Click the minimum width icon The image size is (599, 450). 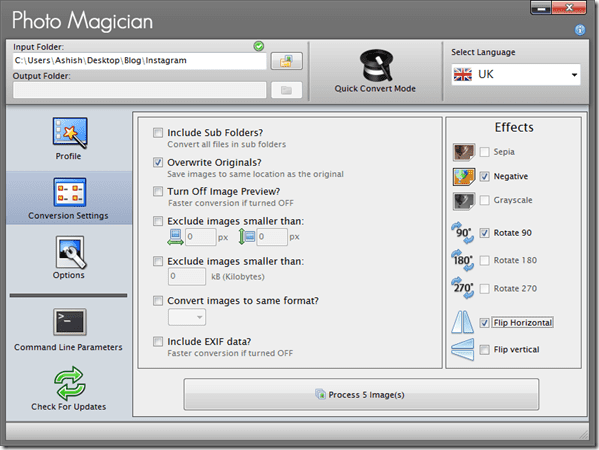tap(175, 237)
